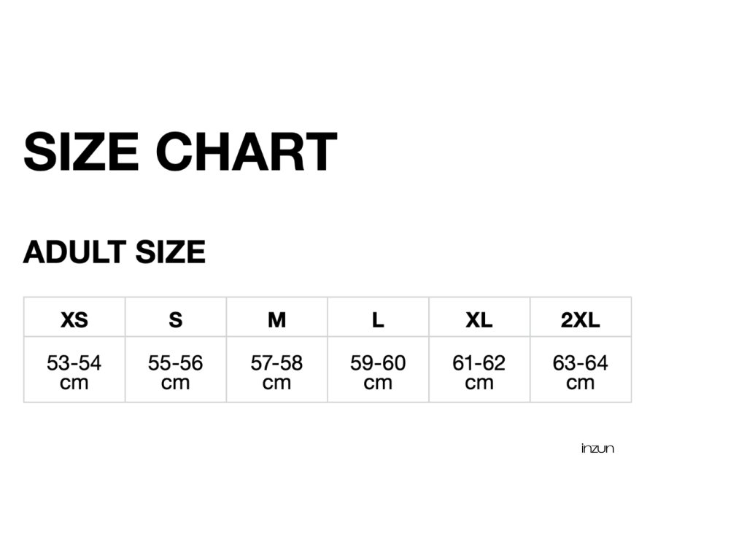Select the L column header cell
The image size is (747, 560).
378,319
